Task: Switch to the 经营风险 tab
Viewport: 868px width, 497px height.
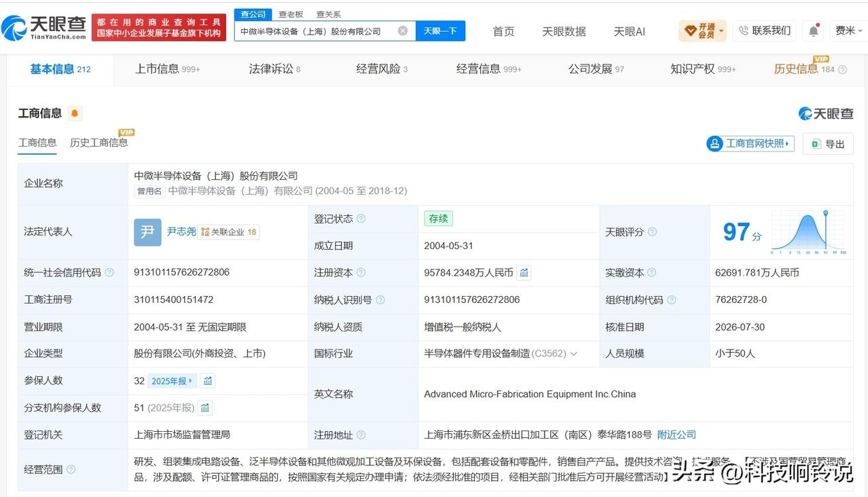Action: point(382,69)
